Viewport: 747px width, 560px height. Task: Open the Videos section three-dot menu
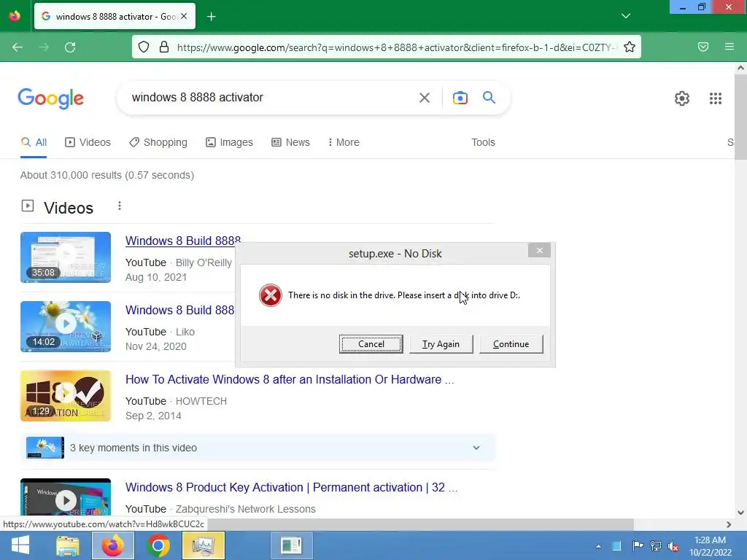(120, 206)
